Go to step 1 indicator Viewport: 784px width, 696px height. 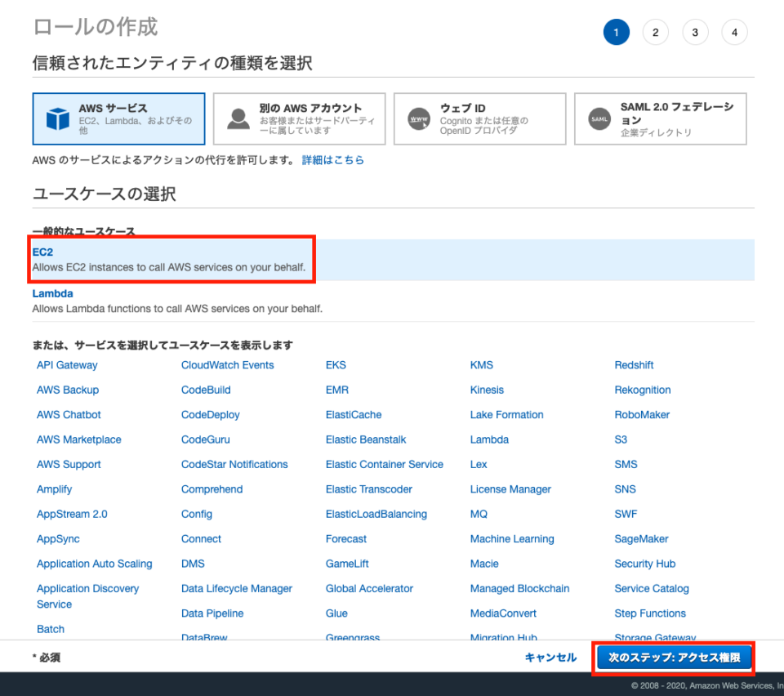point(616,32)
